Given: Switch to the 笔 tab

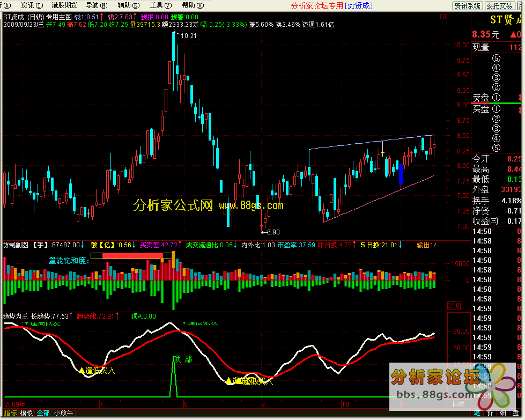Looking at the screenshot, I should [x=477, y=413].
